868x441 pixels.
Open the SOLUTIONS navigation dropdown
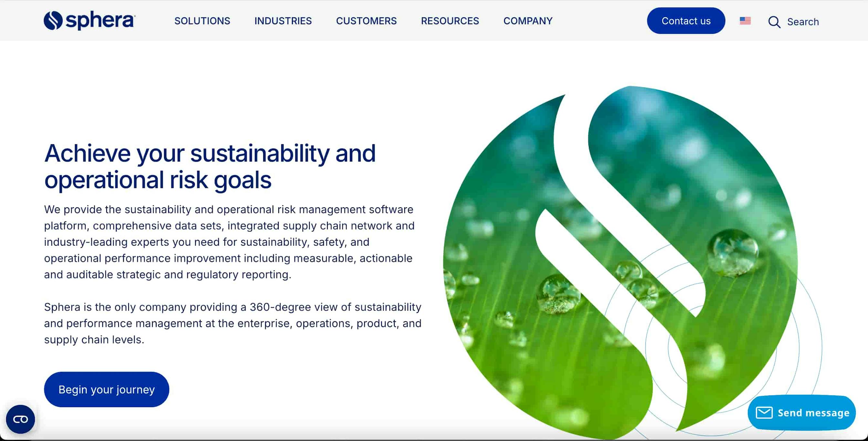(x=202, y=21)
